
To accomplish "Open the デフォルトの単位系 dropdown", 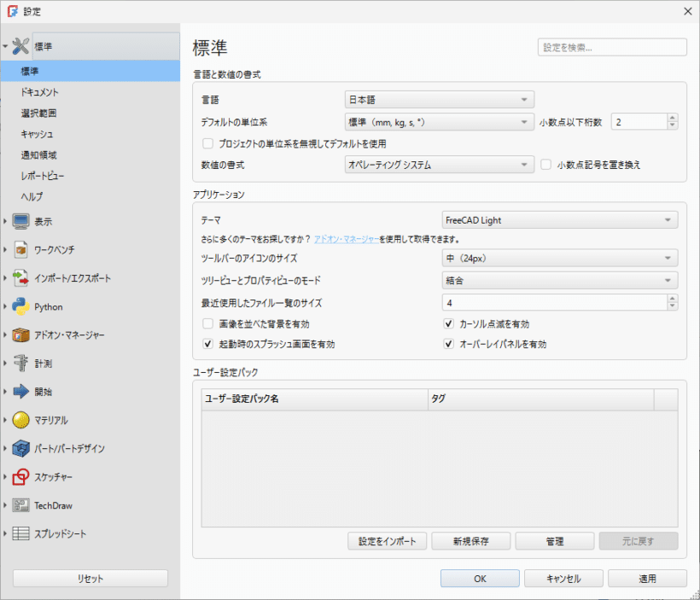I will pos(440,122).
